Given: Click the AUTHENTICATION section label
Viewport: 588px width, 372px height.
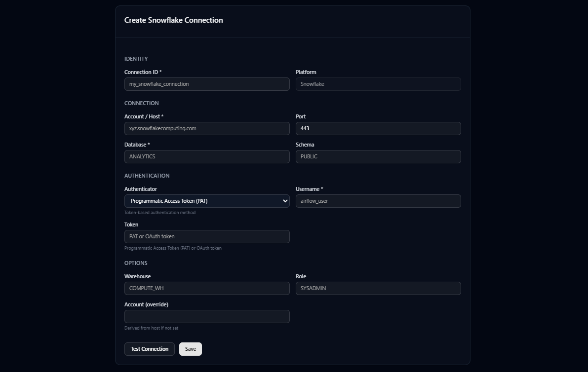Looking at the screenshot, I should pos(147,176).
